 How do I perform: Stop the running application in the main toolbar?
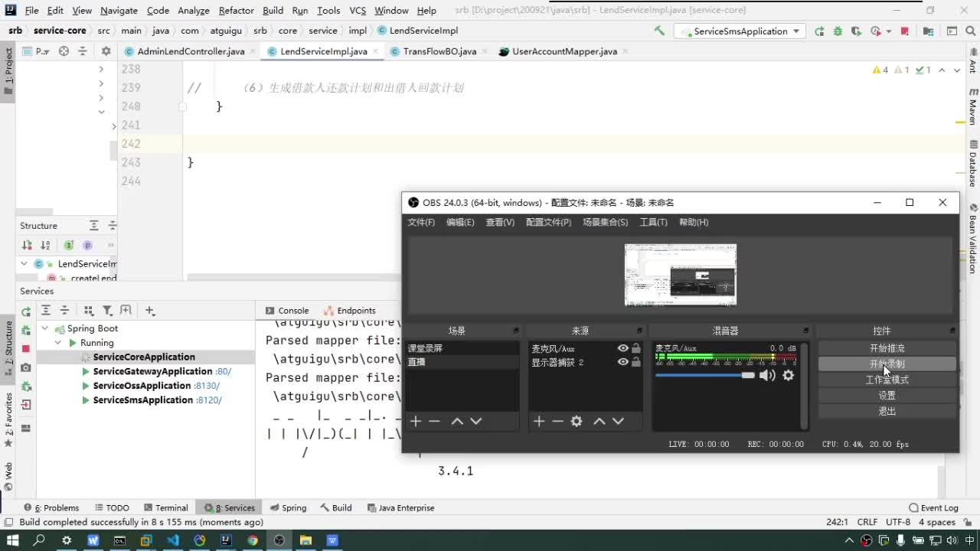click(905, 31)
